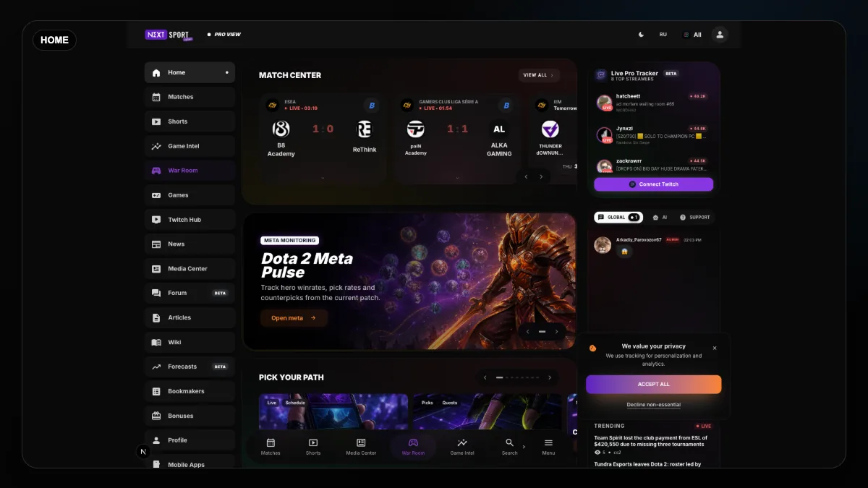This screenshot has width=868, height=488.
Task: Select Articles in the sidebar
Action: [190, 317]
